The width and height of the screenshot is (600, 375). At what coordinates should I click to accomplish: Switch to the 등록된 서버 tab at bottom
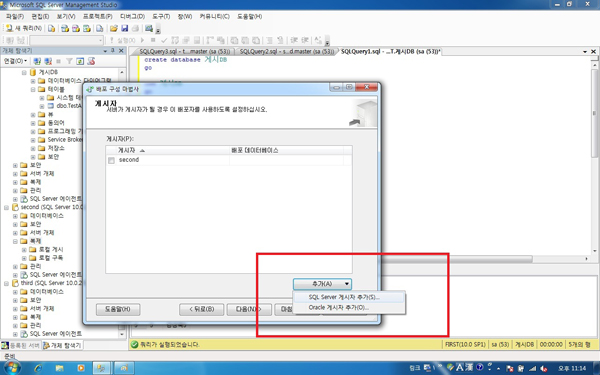[x=21, y=345]
